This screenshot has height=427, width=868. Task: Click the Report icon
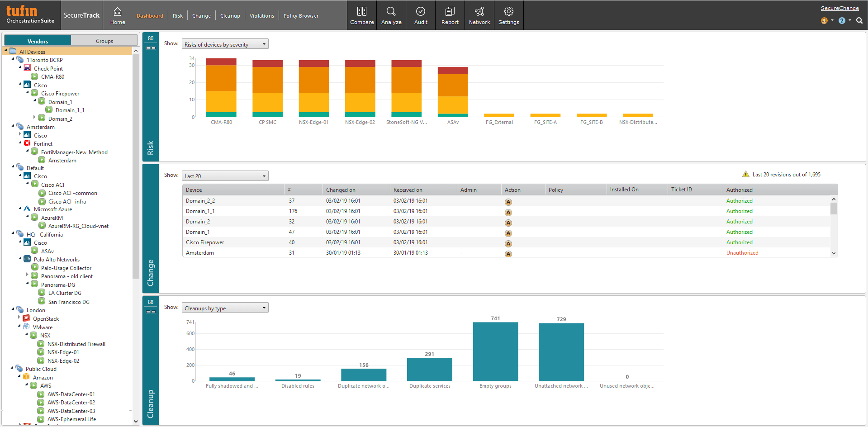(x=450, y=15)
